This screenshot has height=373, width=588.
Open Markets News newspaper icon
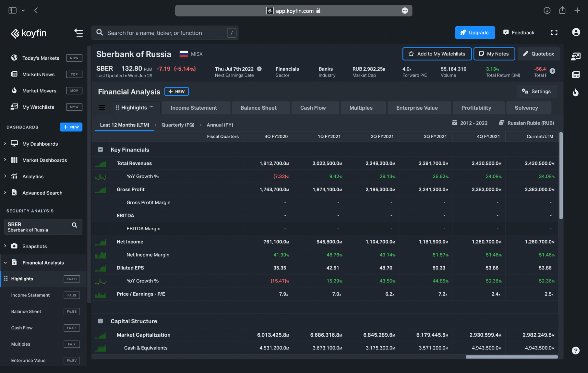click(x=14, y=74)
